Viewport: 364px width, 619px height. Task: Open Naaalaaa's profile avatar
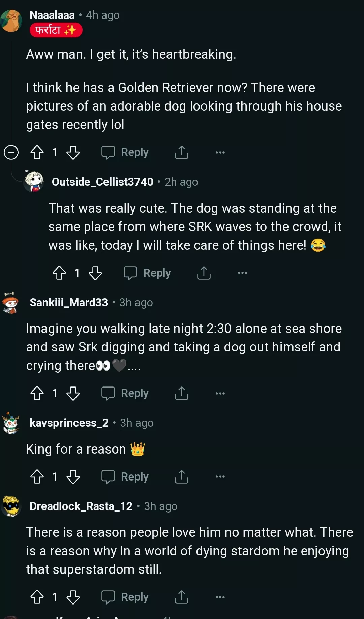(x=11, y=21)
